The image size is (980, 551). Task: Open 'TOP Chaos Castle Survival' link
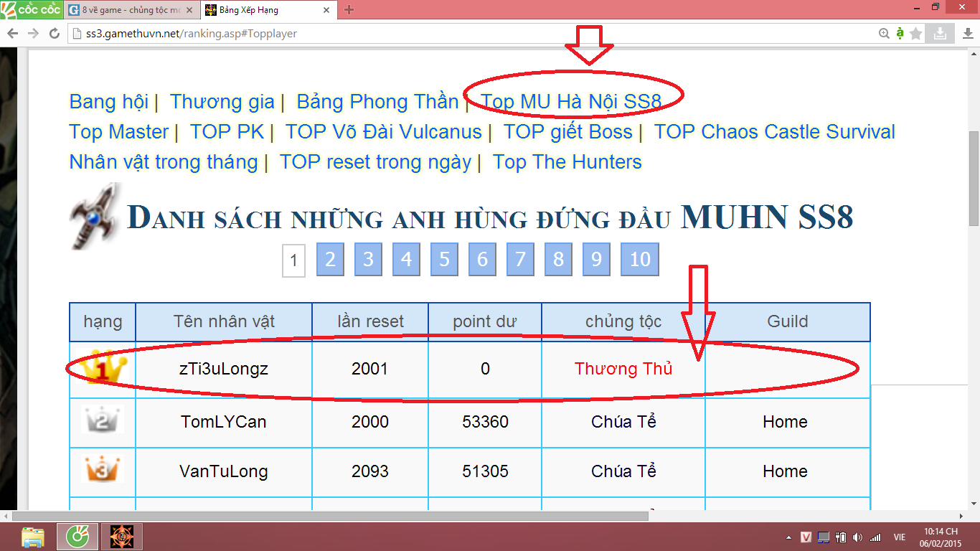[x=775, y=132]
